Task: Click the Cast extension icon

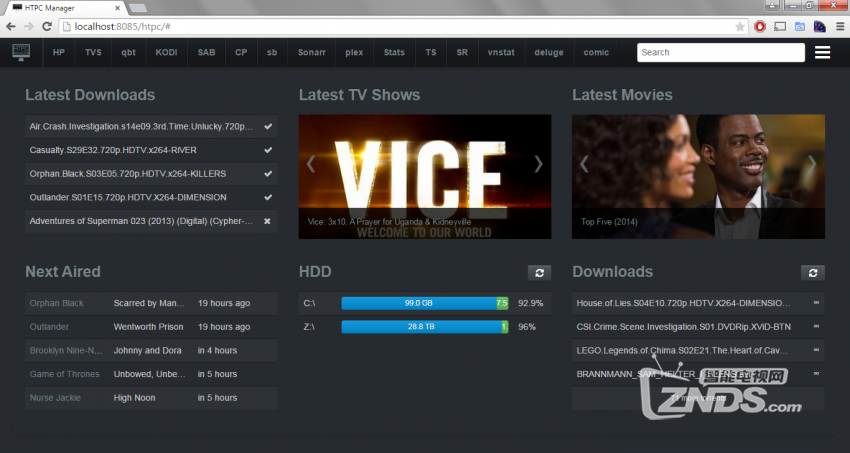Action: click(780, 27)
